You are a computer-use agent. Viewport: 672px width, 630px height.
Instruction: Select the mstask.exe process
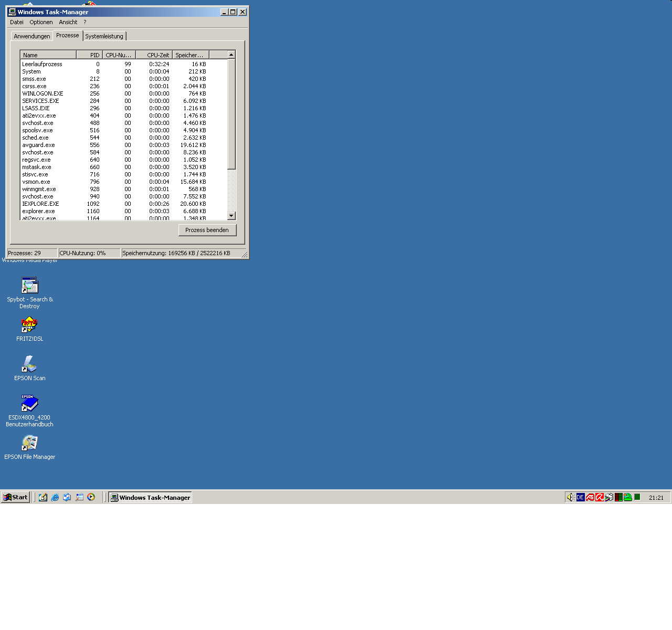coord(123,167)
